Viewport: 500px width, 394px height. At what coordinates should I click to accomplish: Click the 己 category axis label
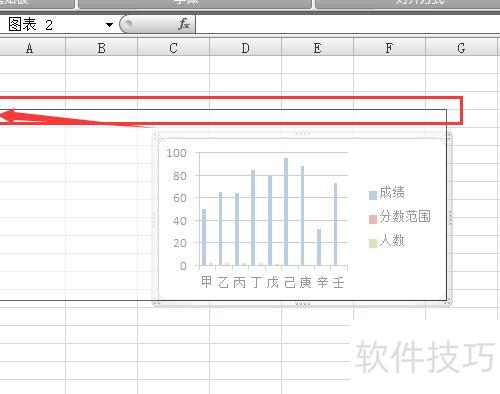point(289,282)
